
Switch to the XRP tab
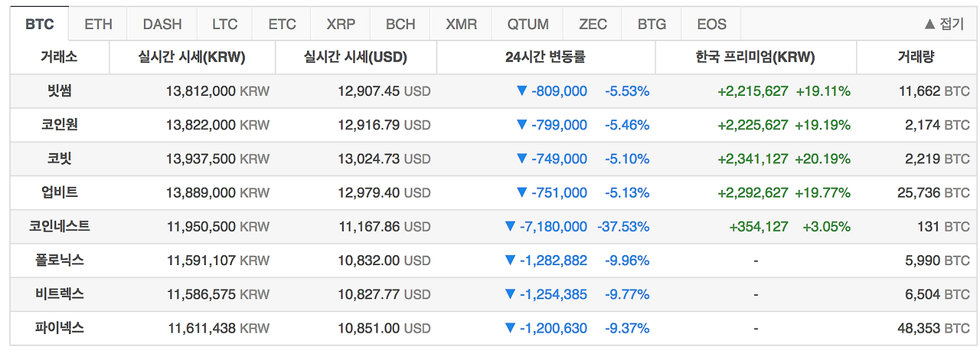pos(341,24)
